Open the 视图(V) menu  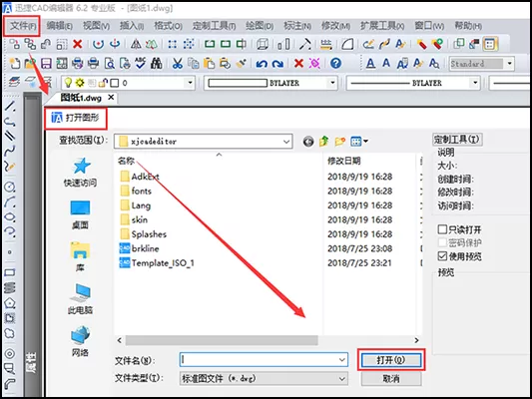coord(96,26)
